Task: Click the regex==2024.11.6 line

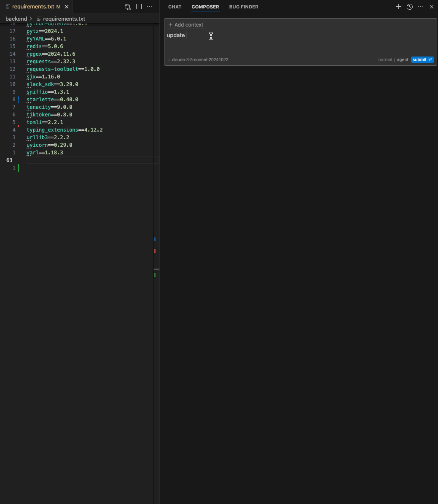Action: [51, 54]
